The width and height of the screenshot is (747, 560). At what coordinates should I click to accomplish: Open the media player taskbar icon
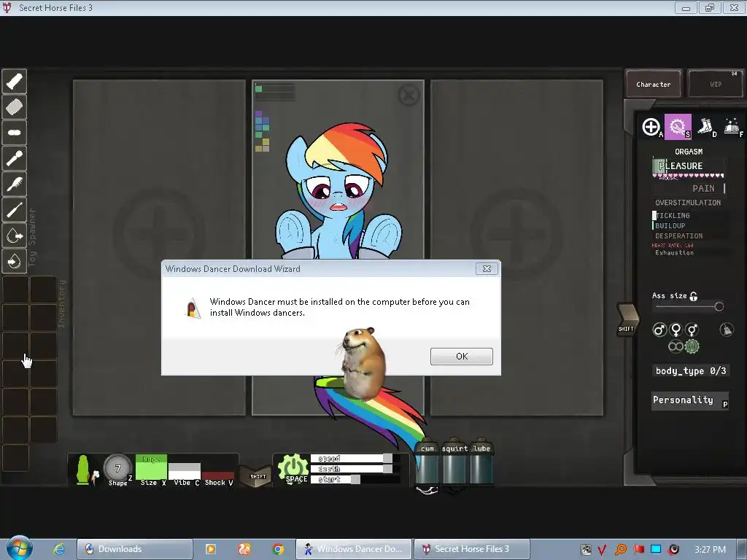click(211, 549)
